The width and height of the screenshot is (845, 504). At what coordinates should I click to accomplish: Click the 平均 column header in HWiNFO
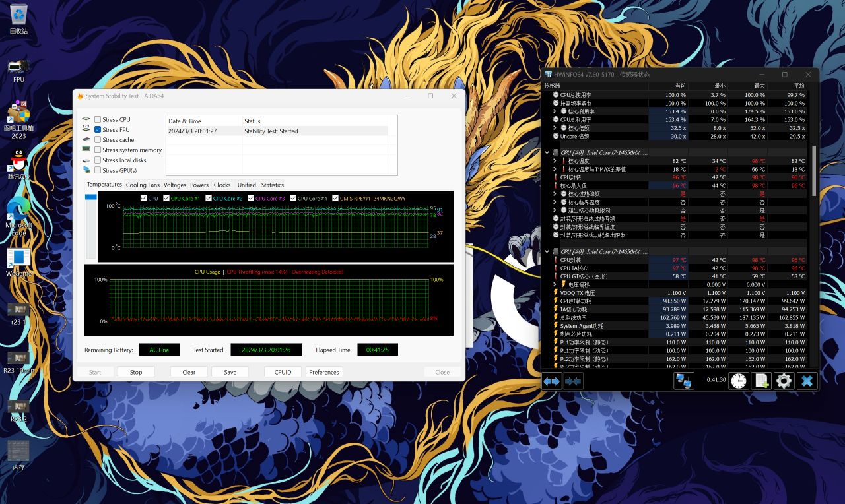point(786,86)
